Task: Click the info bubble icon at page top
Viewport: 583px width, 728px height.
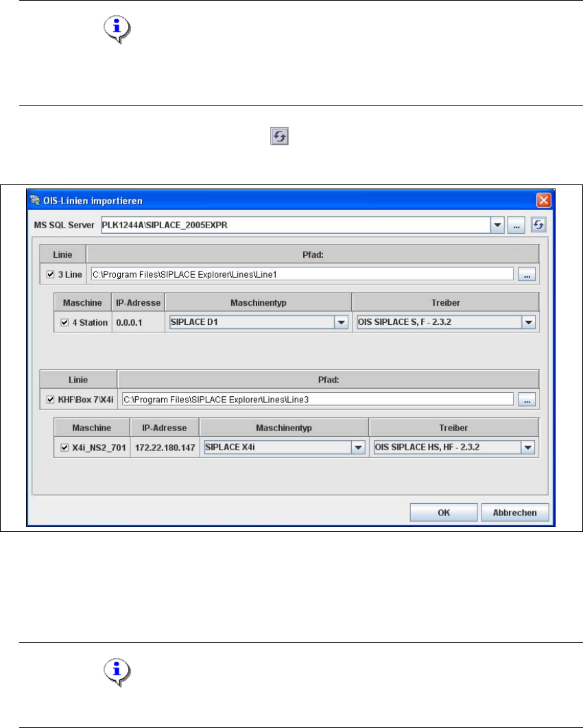Action: click(x=117, y=29)
